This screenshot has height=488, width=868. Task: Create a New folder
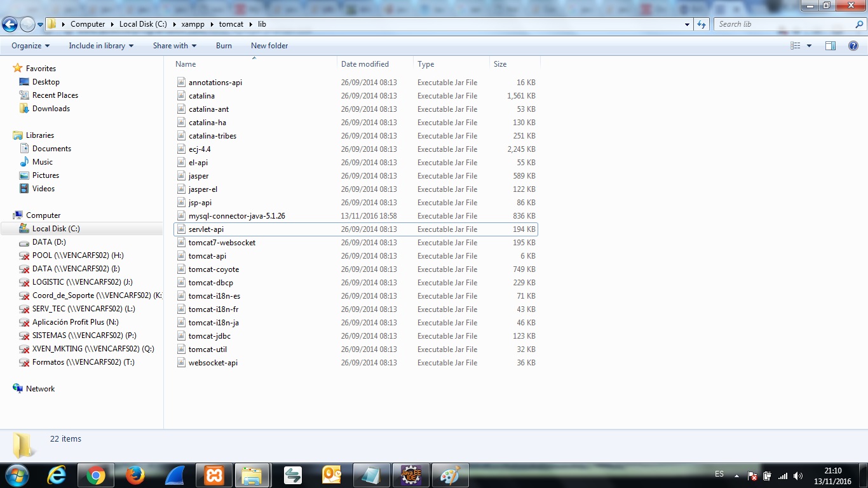(269, 46)
